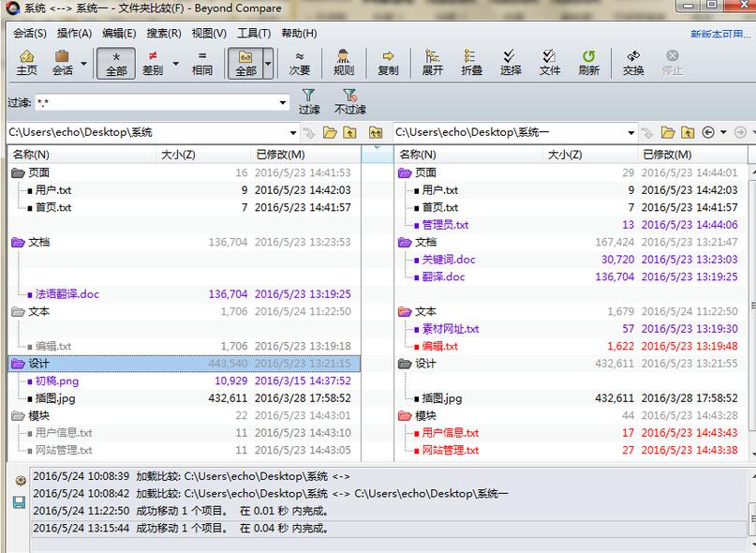
Task: Expand all folders via the 展开 icon
Action: [429, 64]
